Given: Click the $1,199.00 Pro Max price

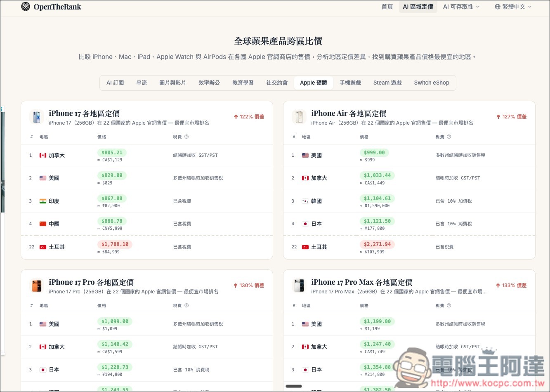Looking at the screenshot, I should click(x=377, y=321).
